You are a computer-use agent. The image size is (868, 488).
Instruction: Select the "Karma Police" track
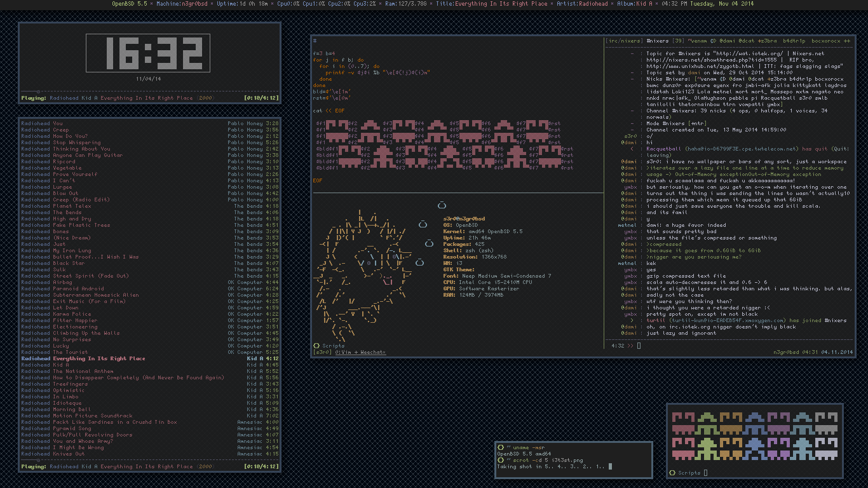149,314
